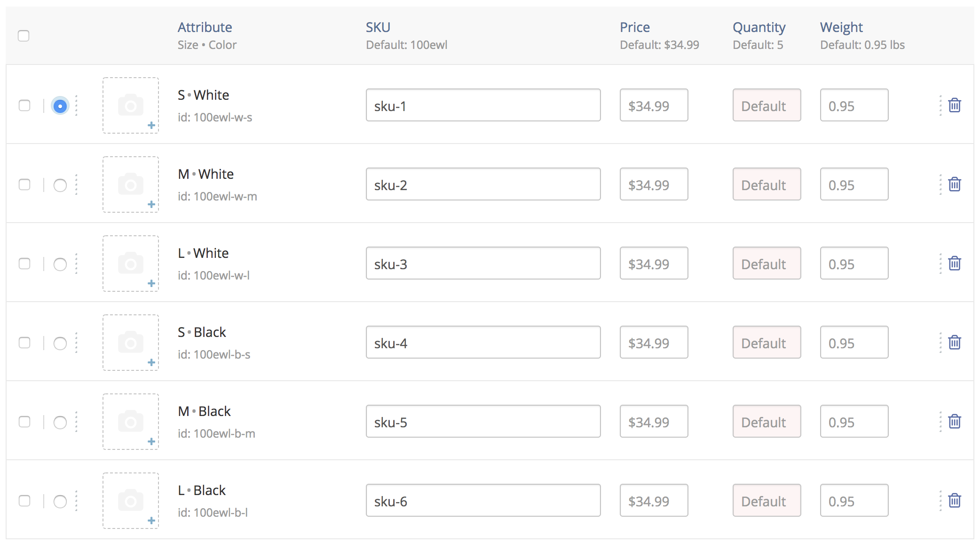Click the weight field on sku-5 row
The height and width of the screenshot is (544, 980).
(x=854, y=422)
